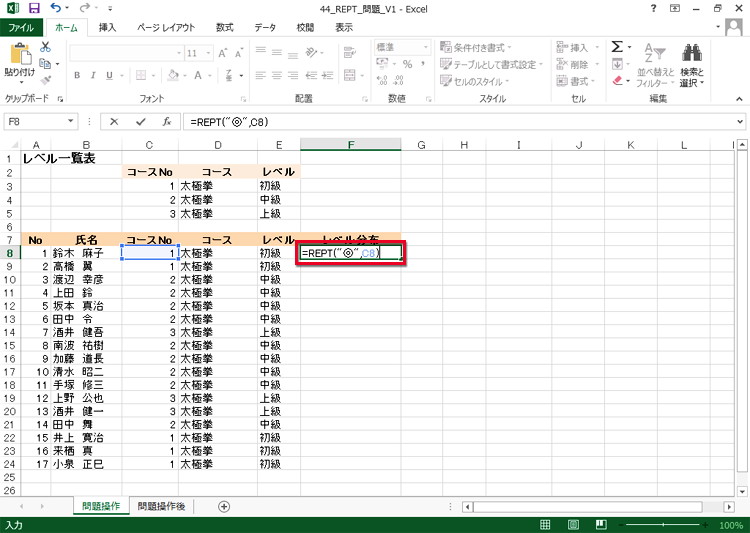This screenshot has height=533, width=750.
Task: Click the Increase Indent icon
Action: click(x=328, y=75)
